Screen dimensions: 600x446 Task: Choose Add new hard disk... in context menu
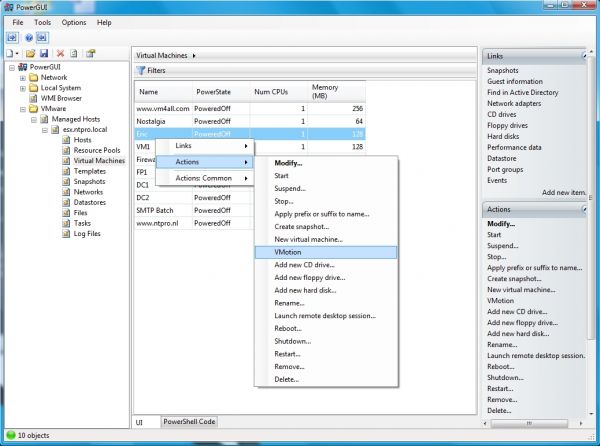[x=326, y=290]
